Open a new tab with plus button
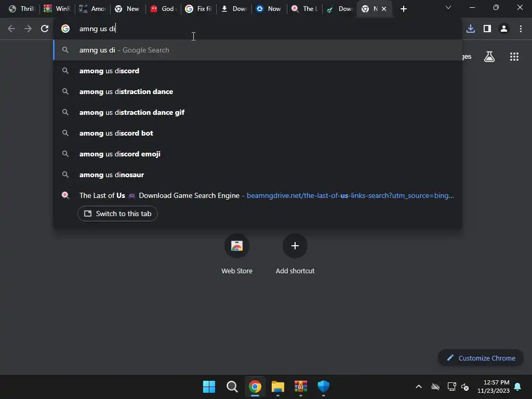Screen dimensions: 532x399 tap(403, 9)
